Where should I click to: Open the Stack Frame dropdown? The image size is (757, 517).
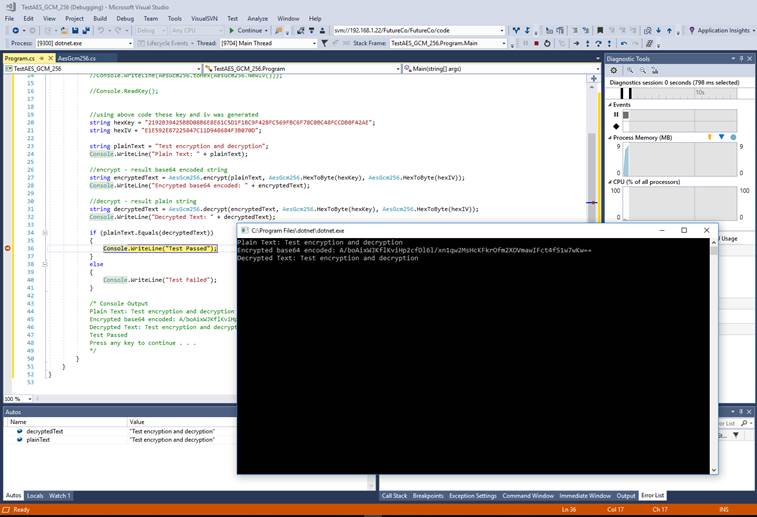pos(504,43)
